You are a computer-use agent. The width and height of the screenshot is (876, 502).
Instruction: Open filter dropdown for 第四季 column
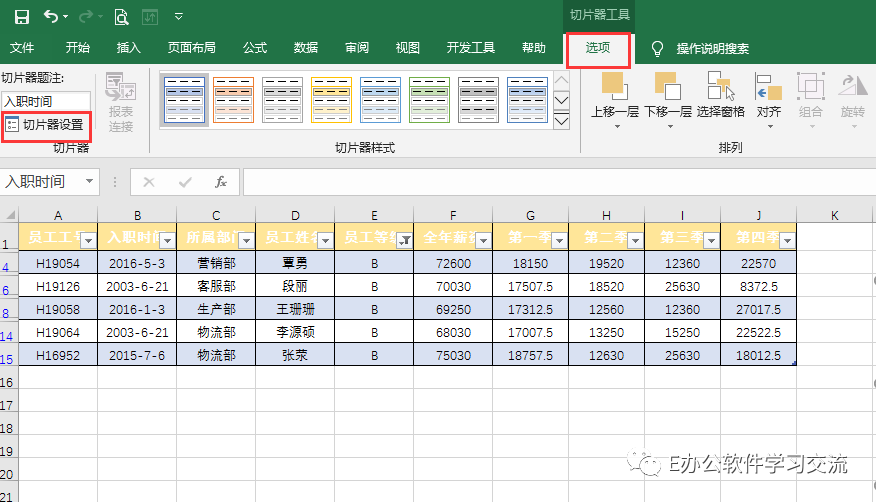(x=788, y=241)
